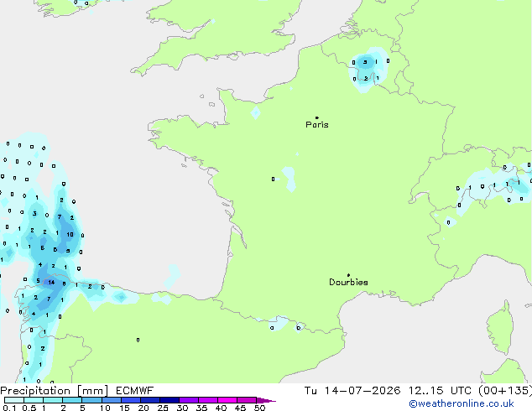532x411 pixels.
Task: Click the Corsica island on the map
Action: [x=502, y=327]
